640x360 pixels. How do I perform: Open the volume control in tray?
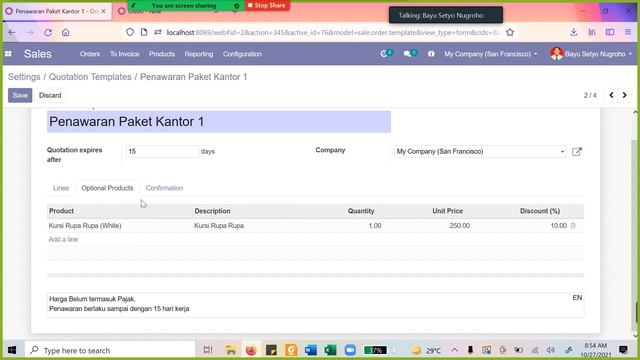(551, 350)
